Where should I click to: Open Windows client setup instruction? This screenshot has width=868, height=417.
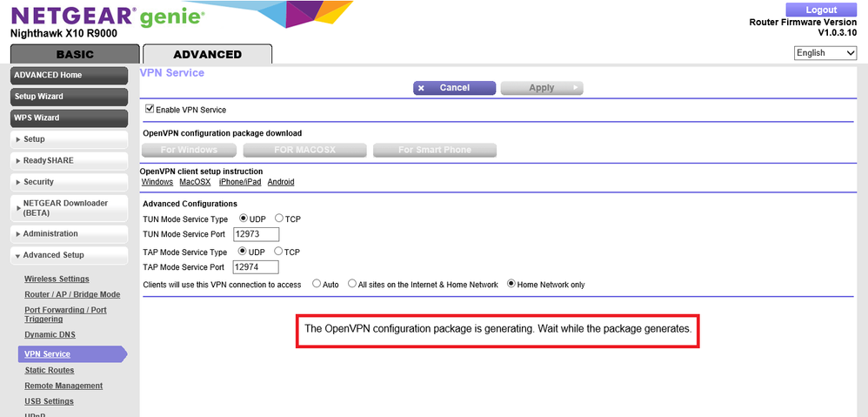click(x=157, y=182)
